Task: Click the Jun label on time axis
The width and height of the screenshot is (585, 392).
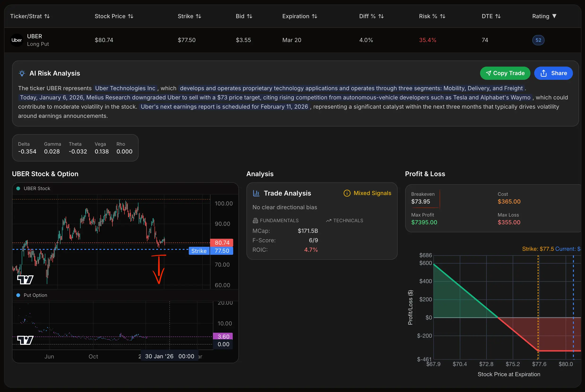Action: [49, 357]
